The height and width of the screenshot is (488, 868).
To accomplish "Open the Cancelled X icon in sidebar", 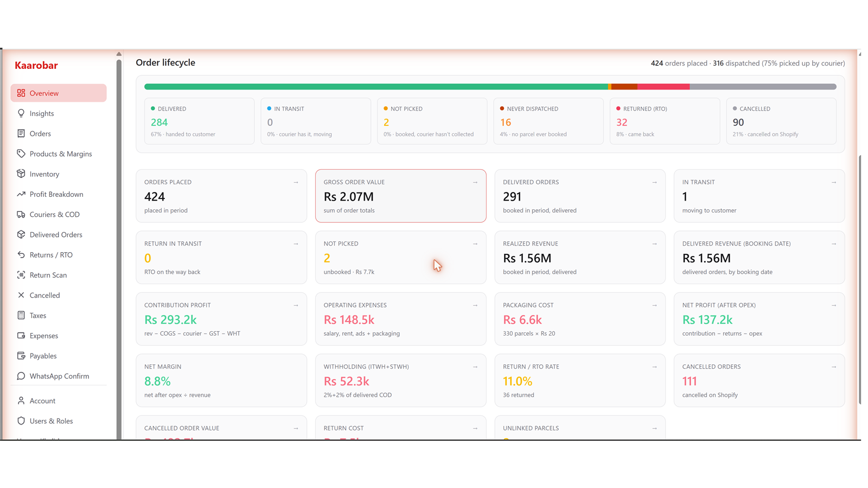I will pyautogui.click(x=21, y=295).
